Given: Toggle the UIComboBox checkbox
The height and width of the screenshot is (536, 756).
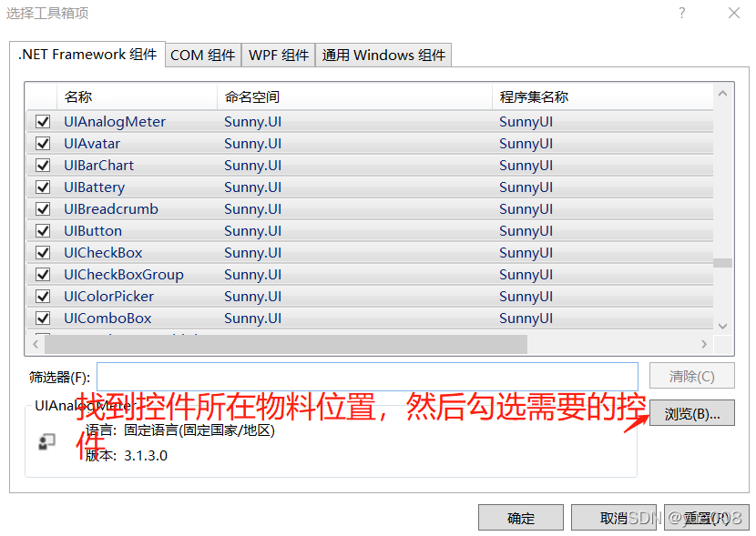Looking at the screenshot, I should [43, 318].
